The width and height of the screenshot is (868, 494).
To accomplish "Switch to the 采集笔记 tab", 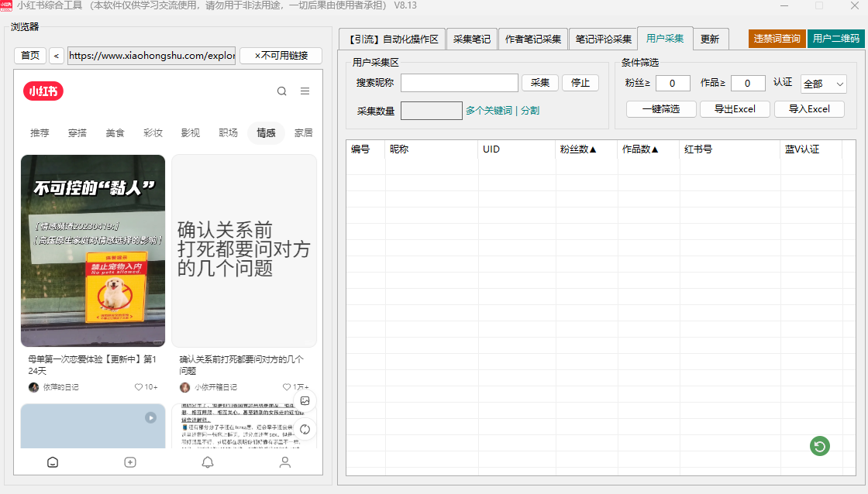I will 472,38.
